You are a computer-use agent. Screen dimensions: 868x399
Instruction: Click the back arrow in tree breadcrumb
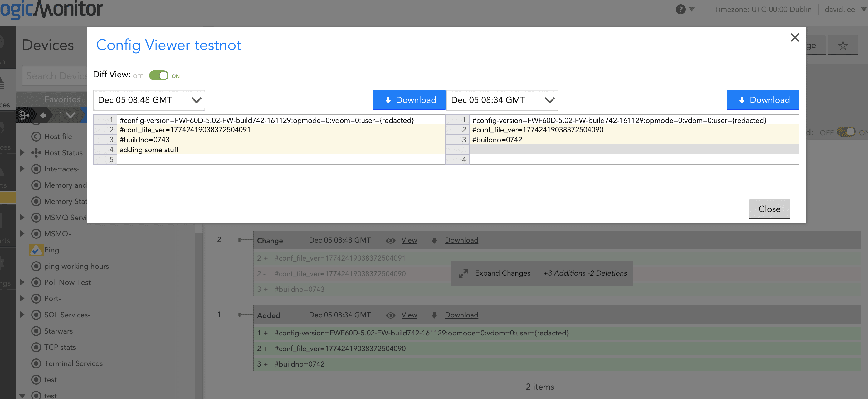point(43,115)
